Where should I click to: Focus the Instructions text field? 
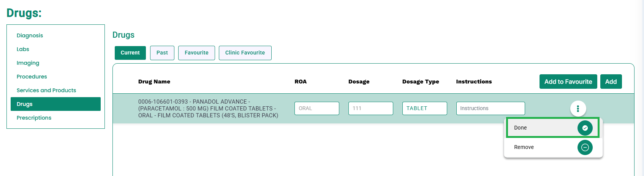pos(491,108)
